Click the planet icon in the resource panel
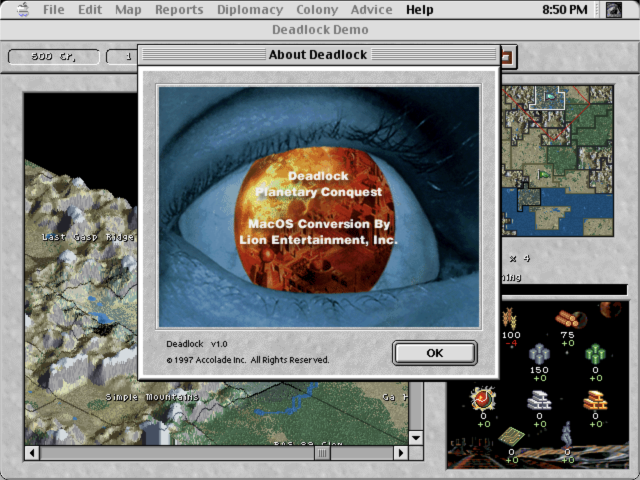Image resolution: width=640 pixels, height=480 pixels. [611, 309]
